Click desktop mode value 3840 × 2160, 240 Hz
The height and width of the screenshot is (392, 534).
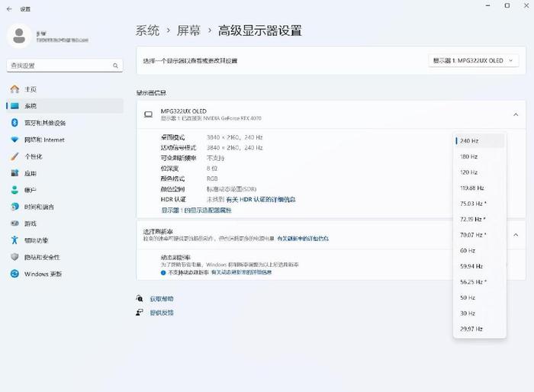(x=234, y=137)
